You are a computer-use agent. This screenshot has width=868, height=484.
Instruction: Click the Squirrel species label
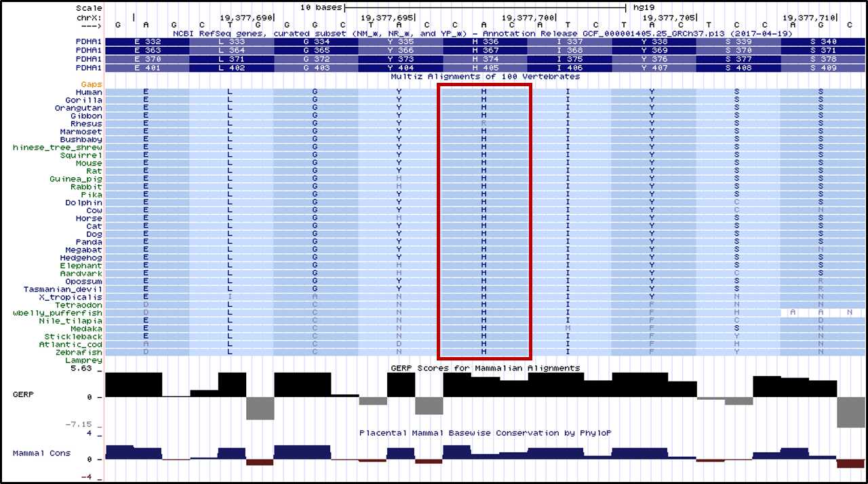point(81,155)
